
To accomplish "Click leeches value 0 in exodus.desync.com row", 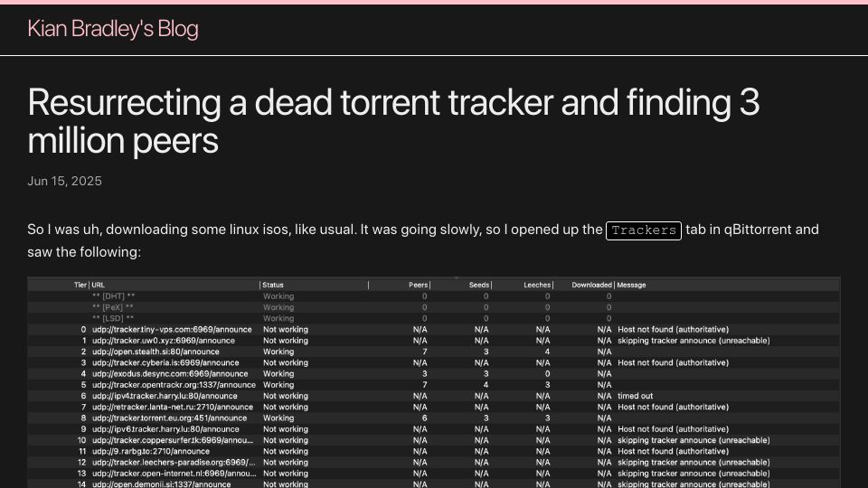I will pyautogui.click(x=547, y=373).
